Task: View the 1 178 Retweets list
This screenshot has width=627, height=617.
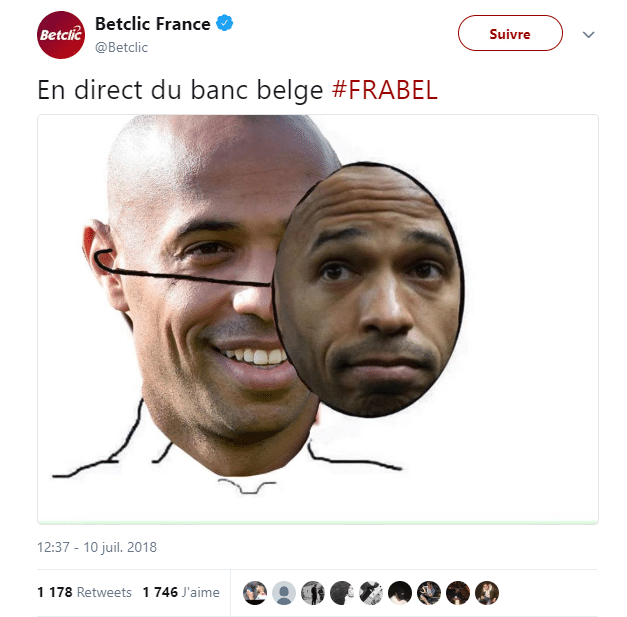Action: coord(84,592)
